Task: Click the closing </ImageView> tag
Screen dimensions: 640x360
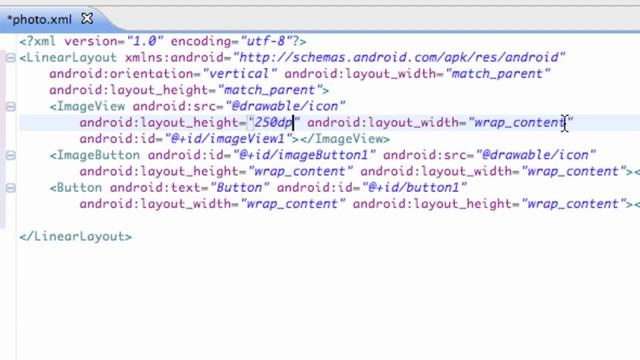Action: point(345,139)
